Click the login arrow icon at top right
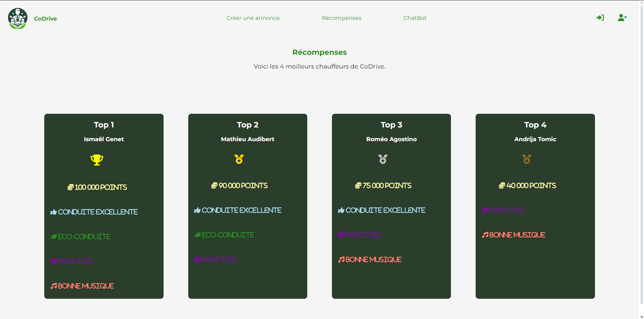644x319 pixels. point(600,17)
